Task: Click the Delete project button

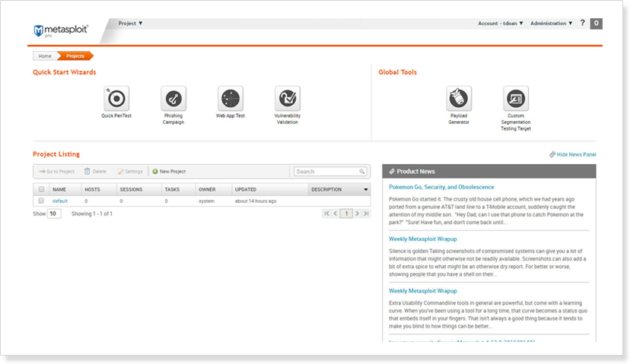Action: coord(95,172)
